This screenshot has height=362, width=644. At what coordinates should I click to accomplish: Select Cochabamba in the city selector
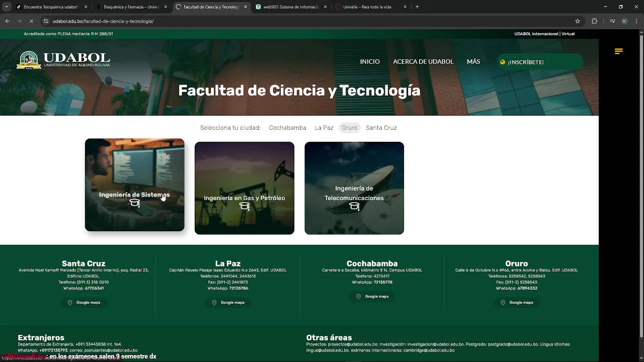click(x=287, y=128)
